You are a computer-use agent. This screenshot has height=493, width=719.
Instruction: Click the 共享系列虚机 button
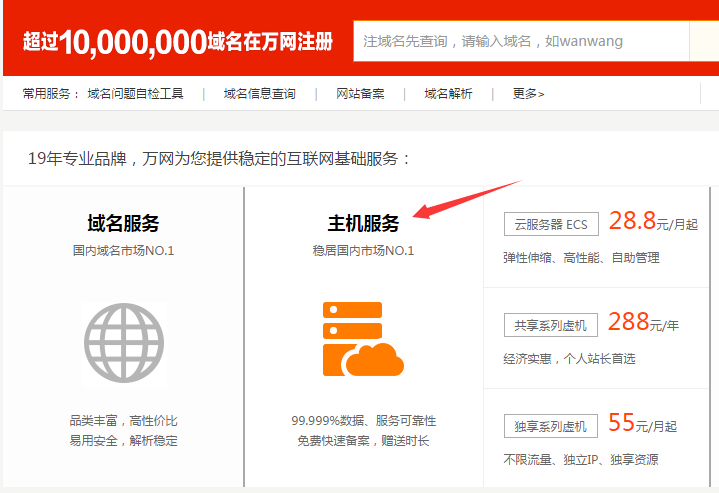tap(551, 325)
